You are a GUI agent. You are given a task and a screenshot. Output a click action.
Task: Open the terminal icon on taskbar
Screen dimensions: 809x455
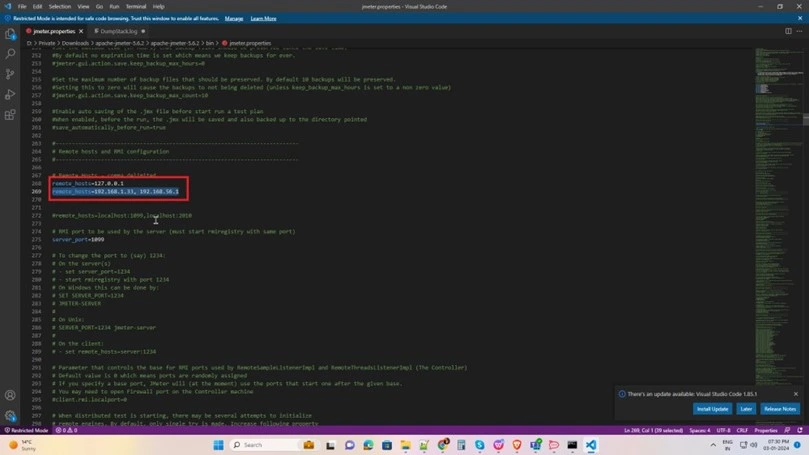(x=572, y=445)
